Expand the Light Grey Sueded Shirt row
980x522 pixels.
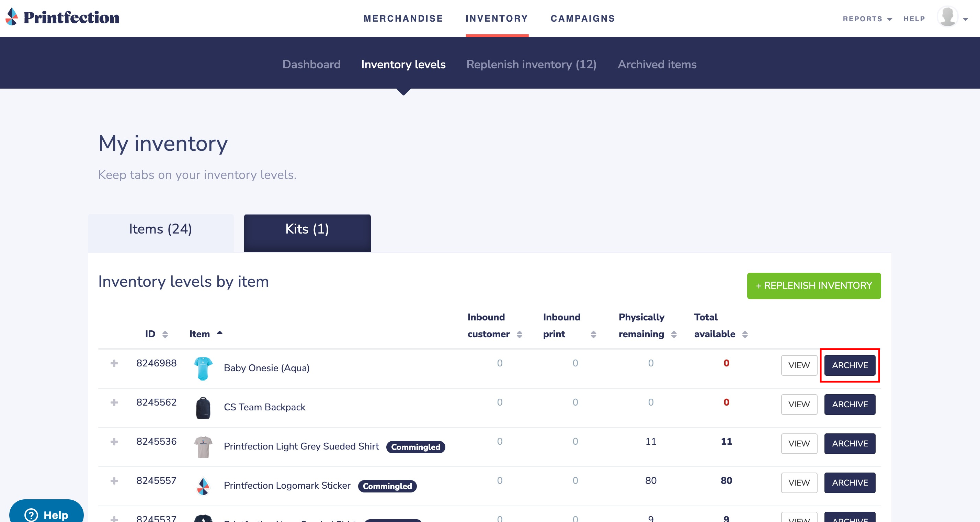(x=114, y=442)
